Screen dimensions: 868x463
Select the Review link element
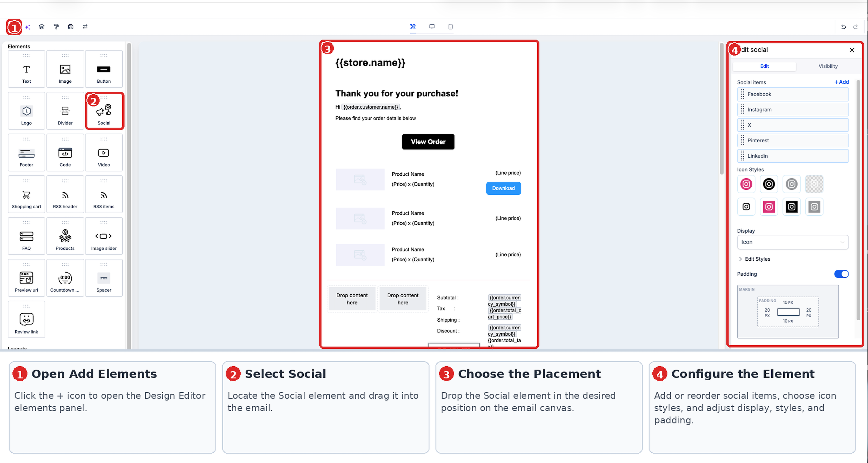(x=26, y=320)
